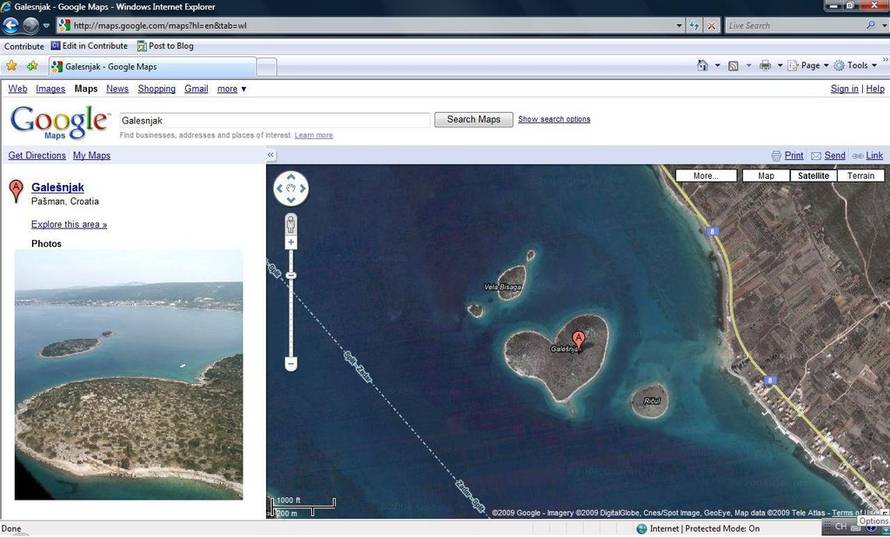Click the RSS feeds icon
Screen dimensions: 890x537
click(733, 66)
